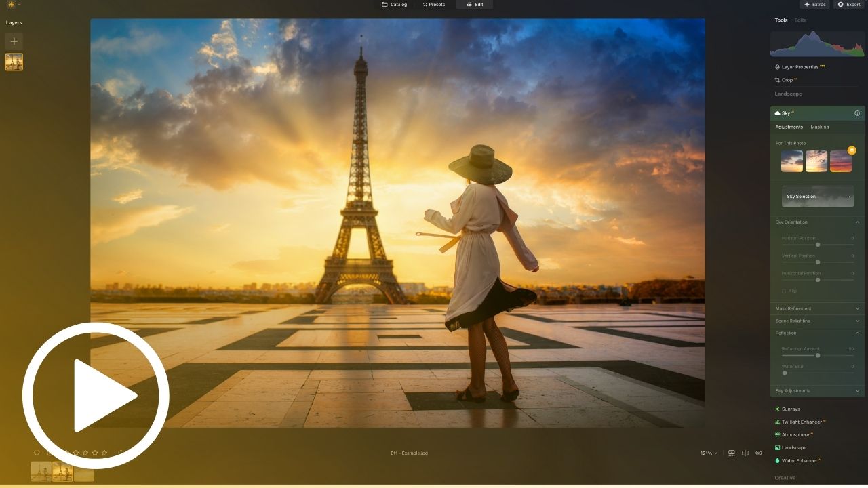This screenshot has height=488, width=868.
Task: Open Layer Properties
Action: pyautogui.click(x=800, y=67)
